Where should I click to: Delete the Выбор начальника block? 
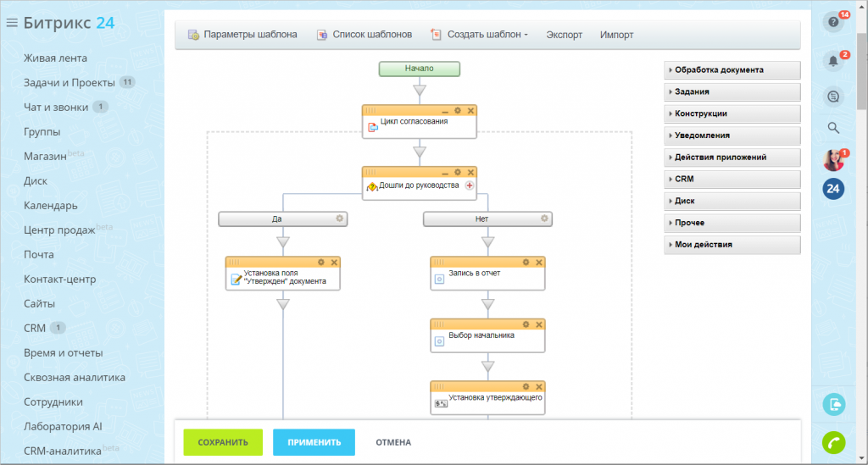pyautogui.click(x=539, y=324)
